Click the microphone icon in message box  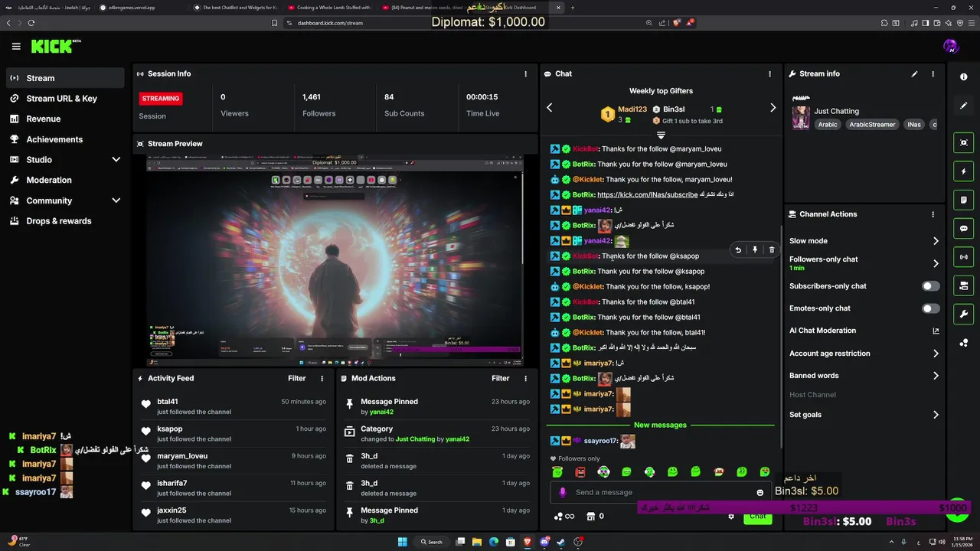coord(563,493)
